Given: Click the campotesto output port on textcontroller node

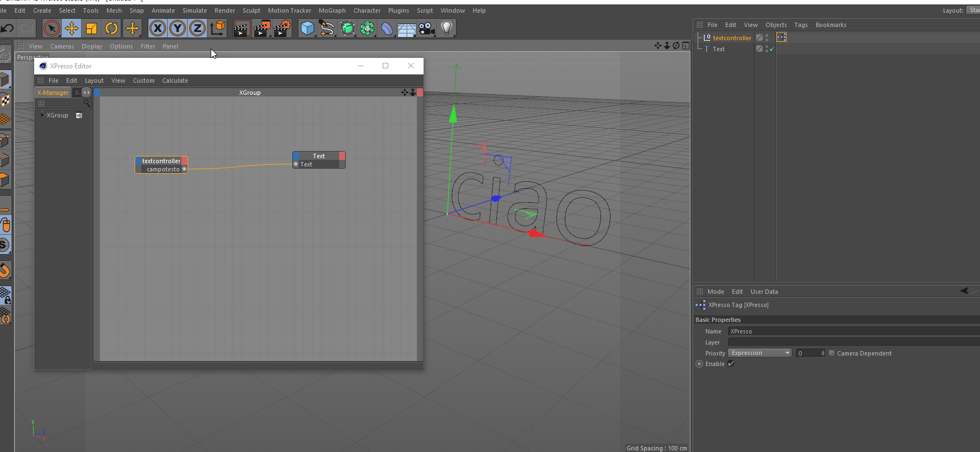Looking at the screenshot, I should (184, 169).
